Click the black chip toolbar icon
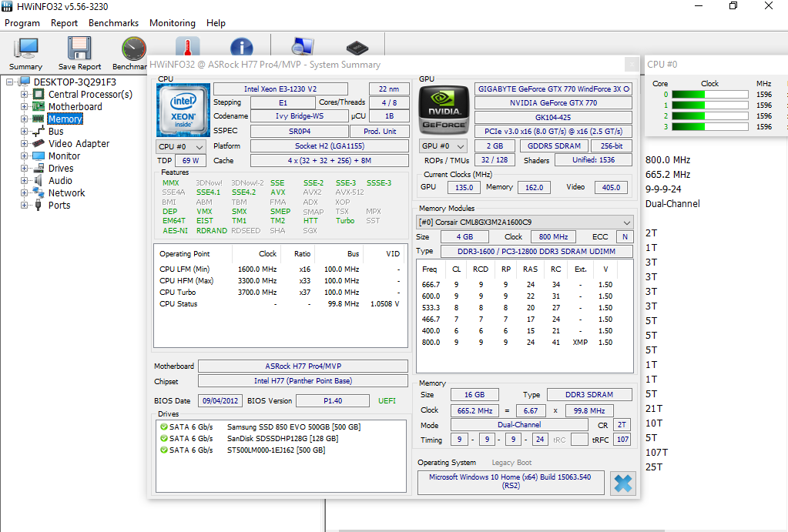 (357, 49)
